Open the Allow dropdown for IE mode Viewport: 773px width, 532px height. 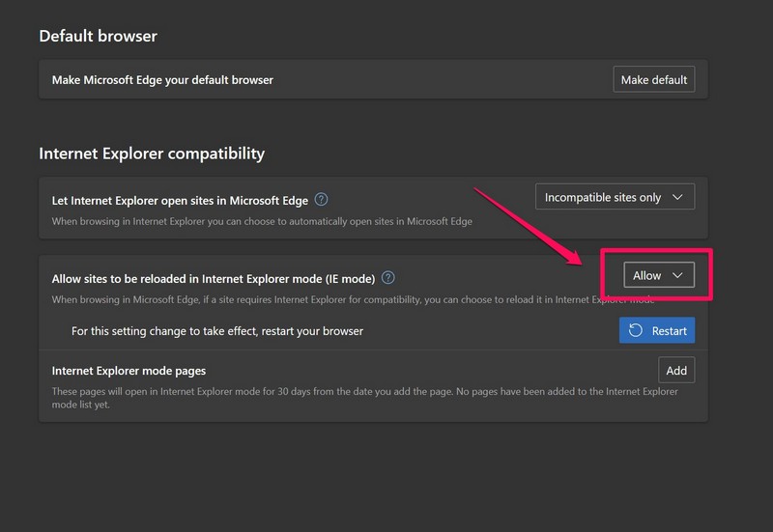(658, 275)
